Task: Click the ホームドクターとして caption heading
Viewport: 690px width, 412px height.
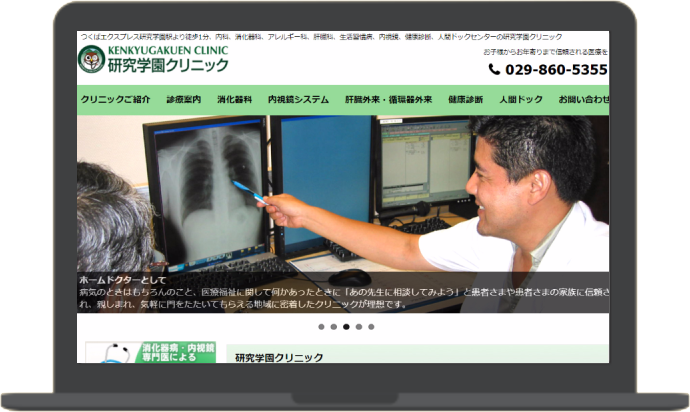Action: 122,280
